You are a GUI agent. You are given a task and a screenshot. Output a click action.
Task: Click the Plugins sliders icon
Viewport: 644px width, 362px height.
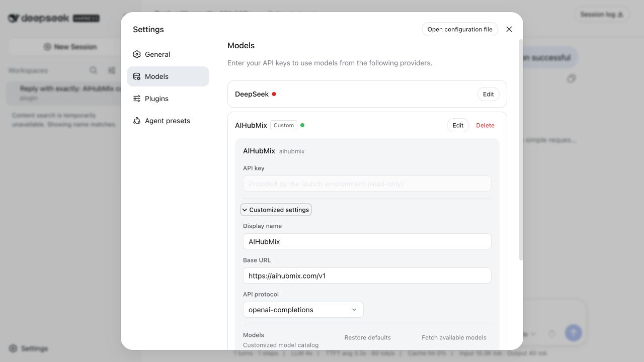tap(137, 99)
